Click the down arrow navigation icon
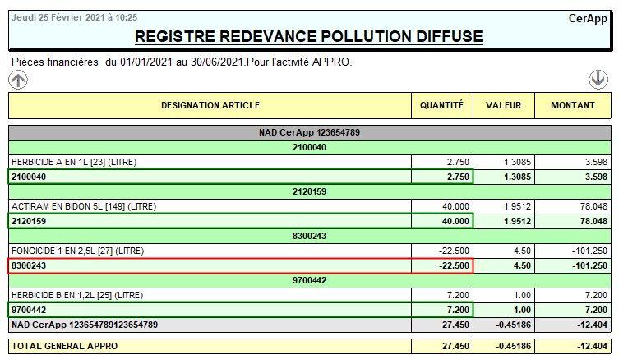628x364 pixels. tap(598, 79)
